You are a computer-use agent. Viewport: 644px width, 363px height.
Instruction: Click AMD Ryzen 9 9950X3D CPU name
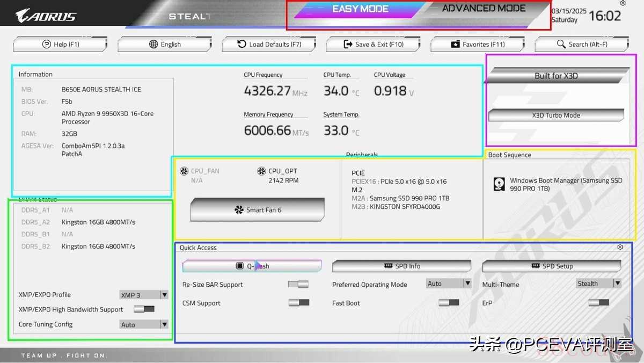click(107, 118)
